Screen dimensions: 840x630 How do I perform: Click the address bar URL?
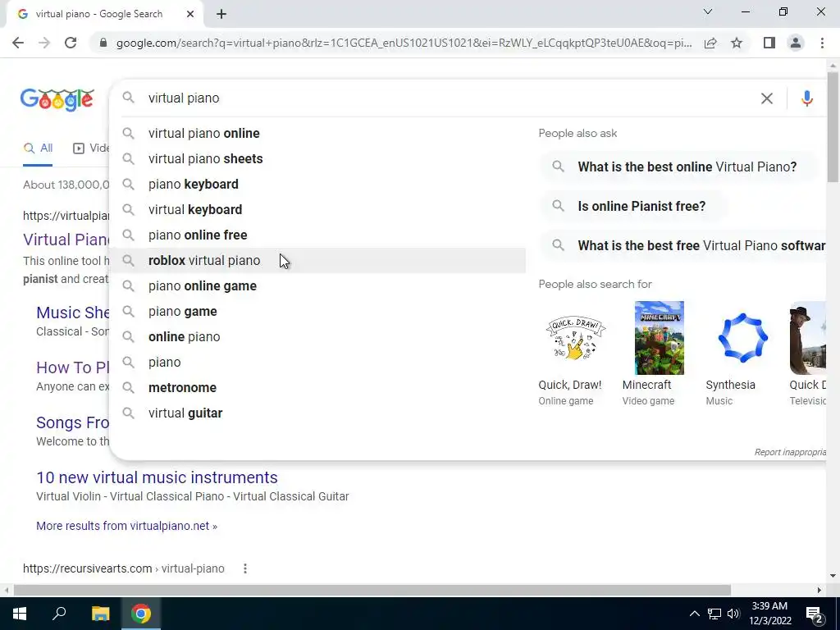pos(404,43)
